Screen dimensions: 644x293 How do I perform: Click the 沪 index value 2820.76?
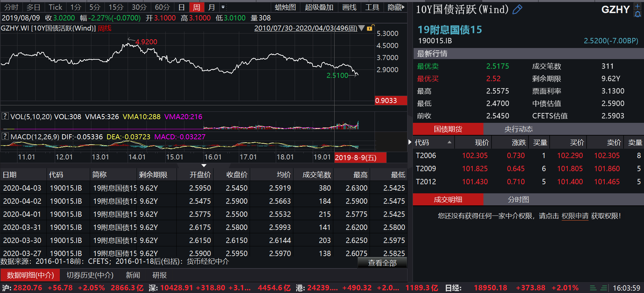point(28,288)
